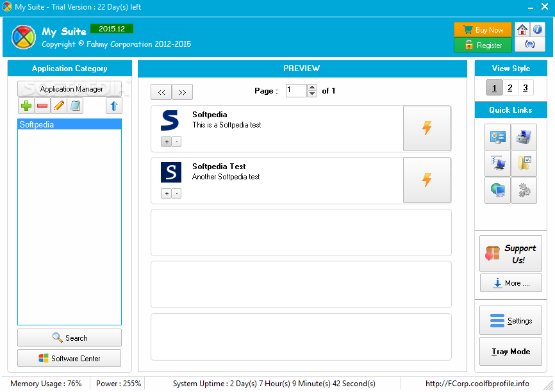The width and height of the screenshot is (555, 392).
Task: Click the Support Us! button
Action: pos(511,254)
